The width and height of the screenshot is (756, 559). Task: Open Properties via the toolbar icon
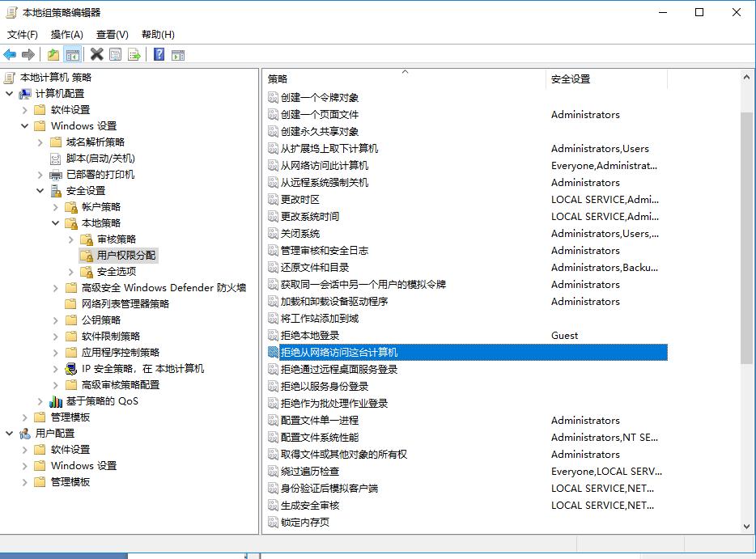point(116,53)
